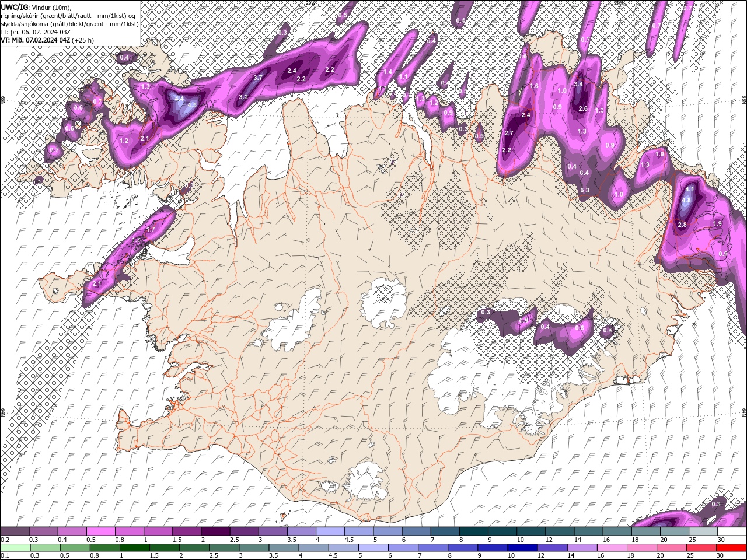The image size is (747, 560).
Task: Click the white above-30 snow legend swatch
Action: click(x=731, y=531)
